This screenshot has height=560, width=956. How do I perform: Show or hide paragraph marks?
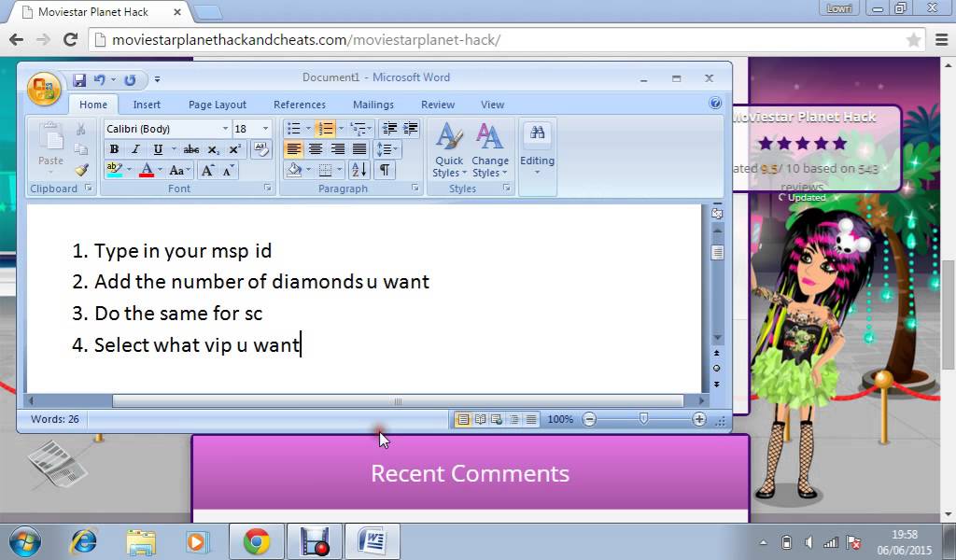coord(385,170)
